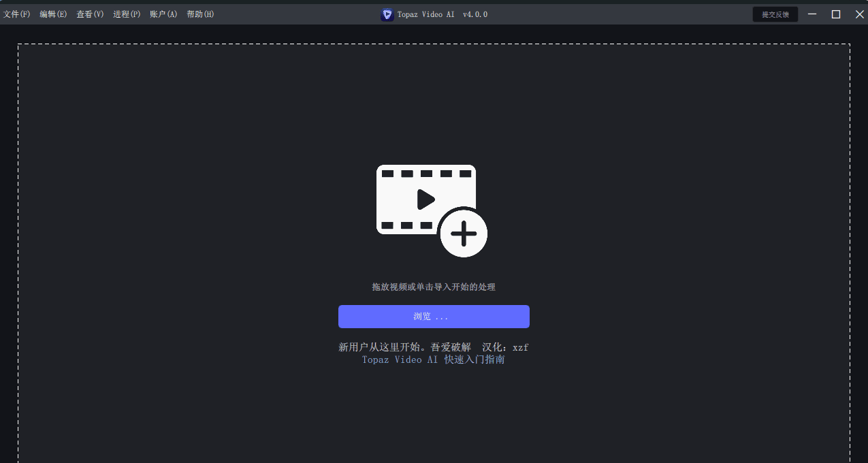Open the 查看(V) menu

point(90,14)
